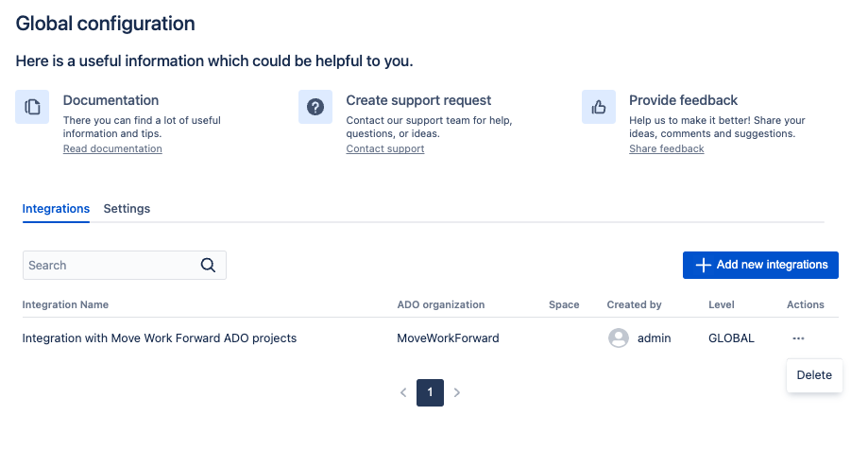
Task: Select page 1 in pagination
Action: [x=430, y=392]
